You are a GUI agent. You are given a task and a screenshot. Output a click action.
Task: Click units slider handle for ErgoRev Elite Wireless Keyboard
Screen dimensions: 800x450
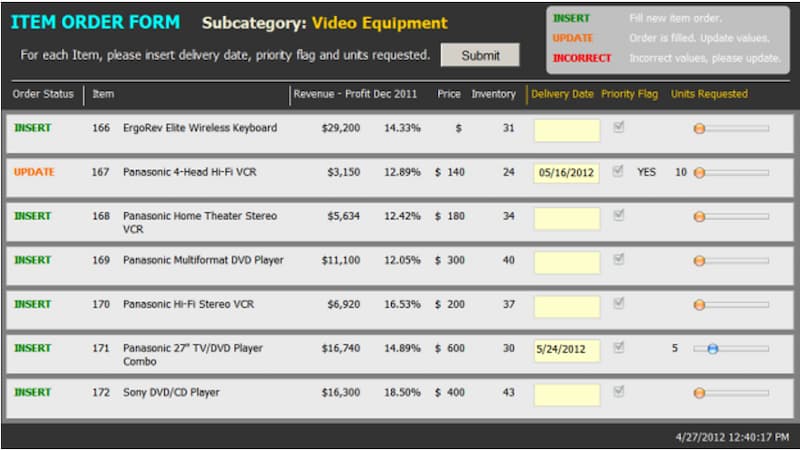click(x=699, y=129)
